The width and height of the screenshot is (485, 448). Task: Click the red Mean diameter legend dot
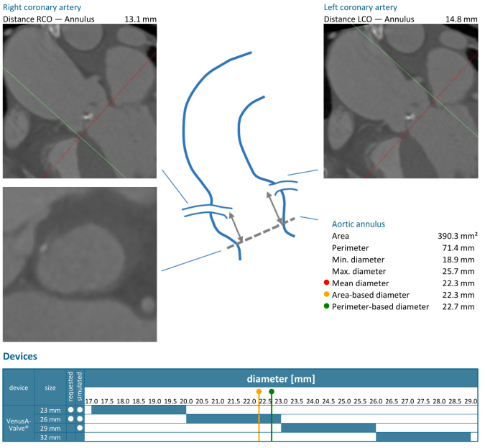325,283
